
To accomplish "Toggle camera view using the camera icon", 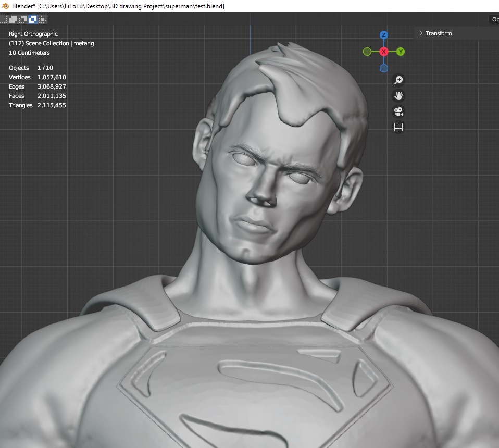I will coord(398,111).
